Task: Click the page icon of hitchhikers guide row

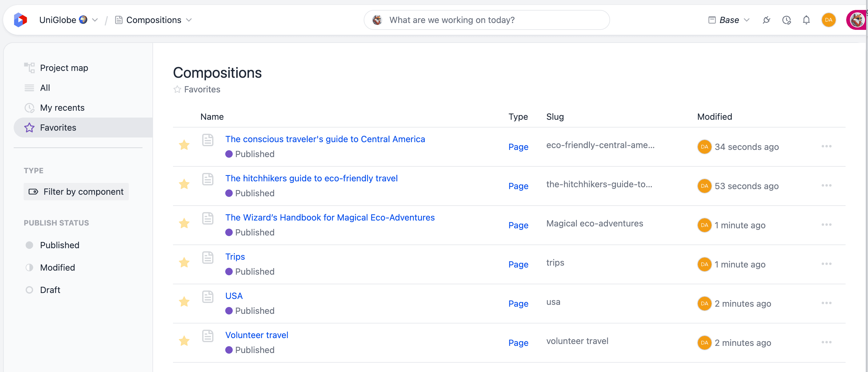Action: click(208, 179)
